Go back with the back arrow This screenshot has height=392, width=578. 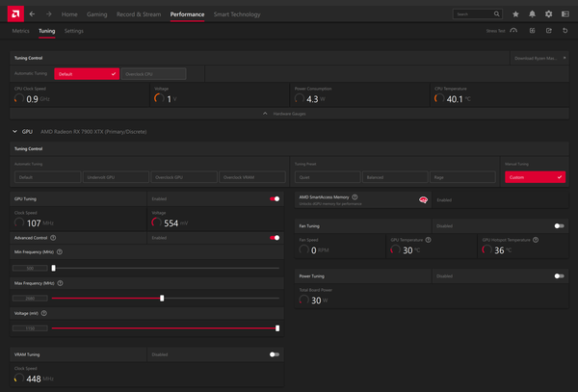[33, 14]
